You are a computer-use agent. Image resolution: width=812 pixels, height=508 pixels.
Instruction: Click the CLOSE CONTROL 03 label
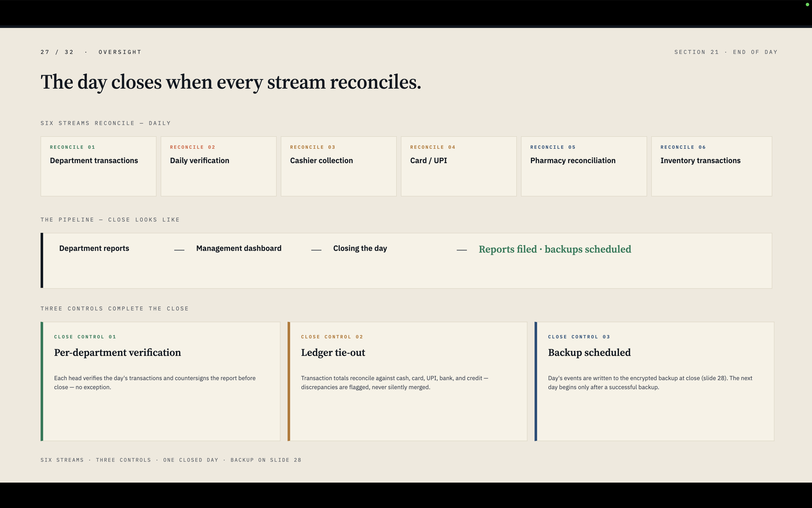point(579,337)
